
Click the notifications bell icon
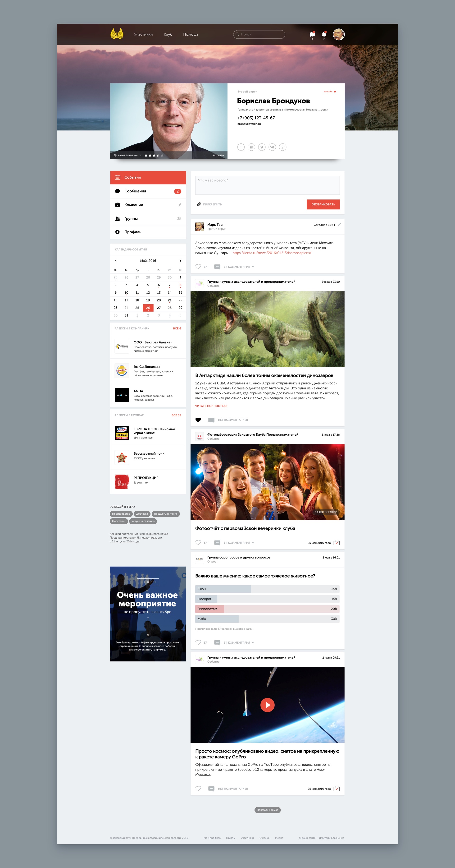(x=324, y=34)
